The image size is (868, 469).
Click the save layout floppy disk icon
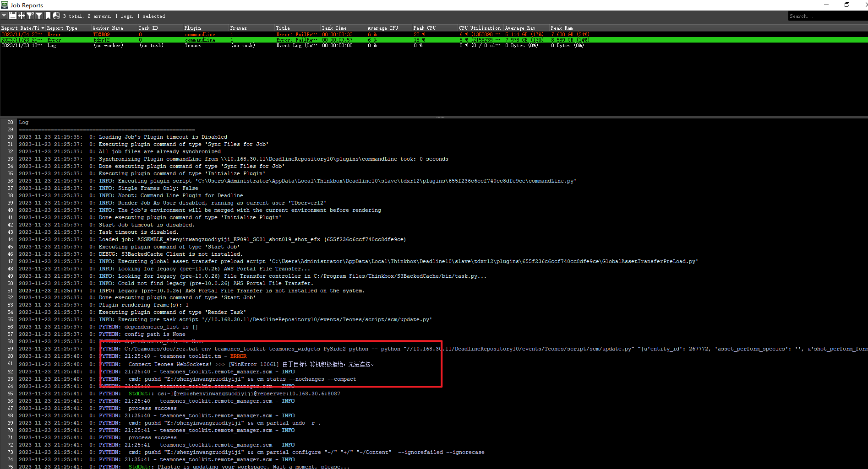coord(13,16)
